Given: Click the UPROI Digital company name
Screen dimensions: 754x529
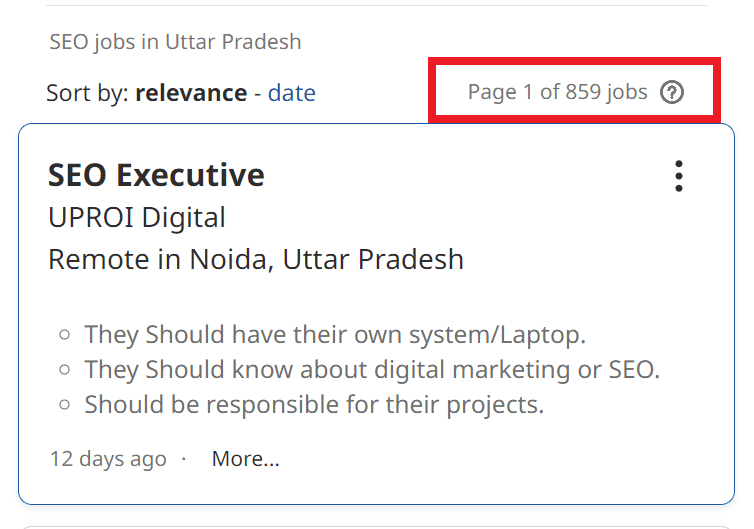Looking at the screenshot, I should [137, 217].
